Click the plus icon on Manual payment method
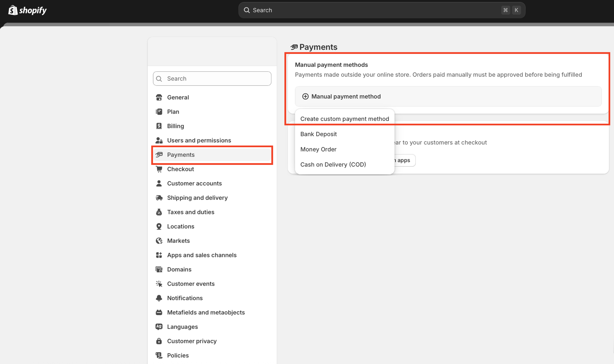 305,97
